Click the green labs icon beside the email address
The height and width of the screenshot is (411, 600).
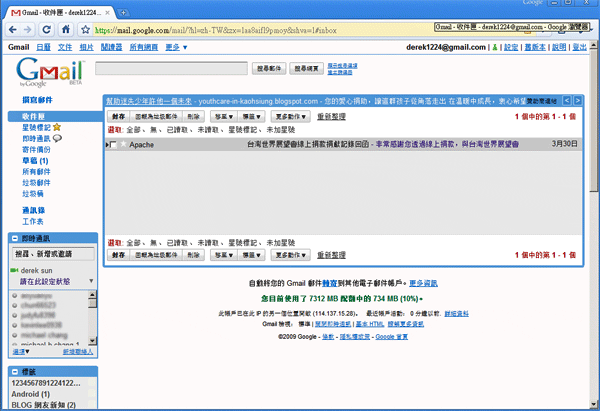tap(495, 47)
